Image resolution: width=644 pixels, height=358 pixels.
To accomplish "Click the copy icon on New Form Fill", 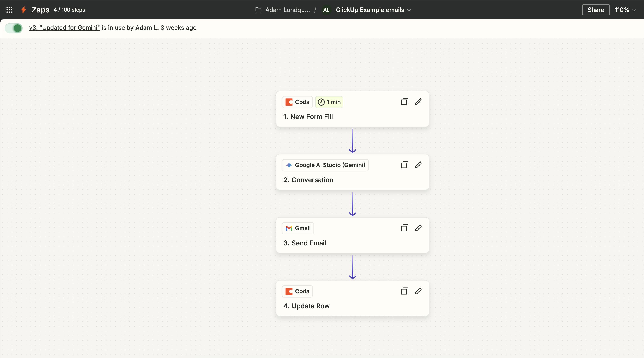I will point(404,102).
